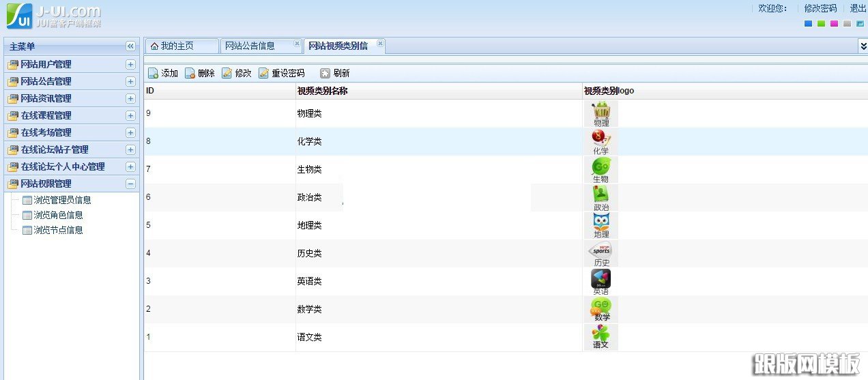Image resolution: width=868 pixels, height=380 pixels.
Task: Open 浏览角色信息 in the tree
Action: [x=58, y=215]
